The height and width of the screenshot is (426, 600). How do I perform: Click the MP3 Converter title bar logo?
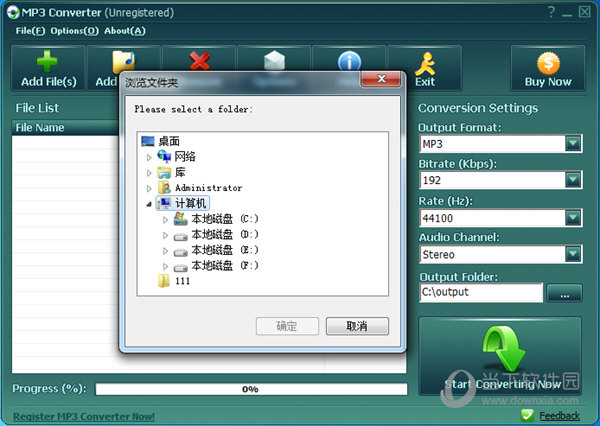(x=13, y=13)
